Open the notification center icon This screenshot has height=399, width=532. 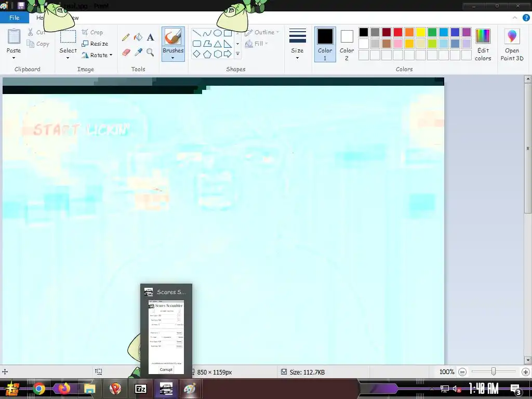tap(515, 389)
